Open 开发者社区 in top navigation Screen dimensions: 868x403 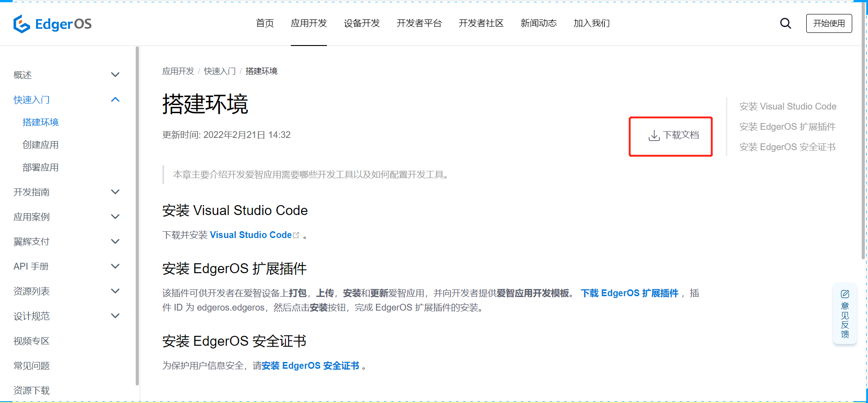pos(481,23)
